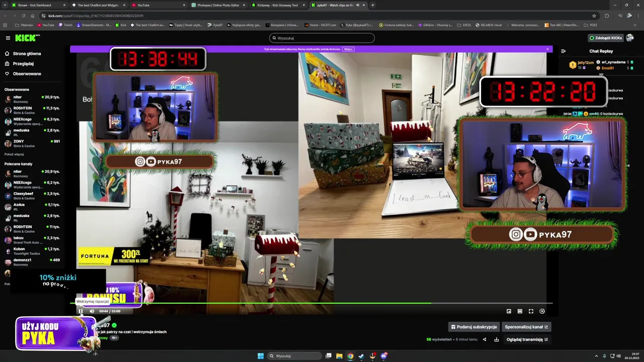The height and width of the screenshot is (362, 644).
Task: Open NEEXcsgo channel in Obserwowane list
Action: [32, 121]
